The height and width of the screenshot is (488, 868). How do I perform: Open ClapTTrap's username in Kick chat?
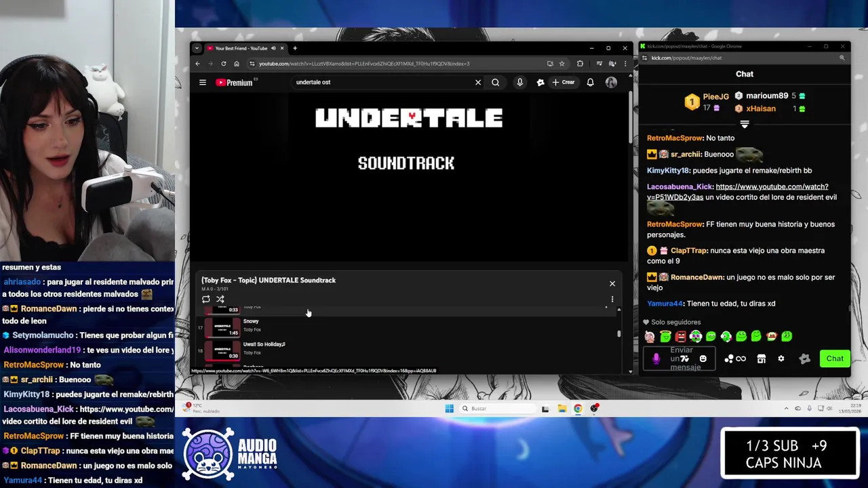689,251
